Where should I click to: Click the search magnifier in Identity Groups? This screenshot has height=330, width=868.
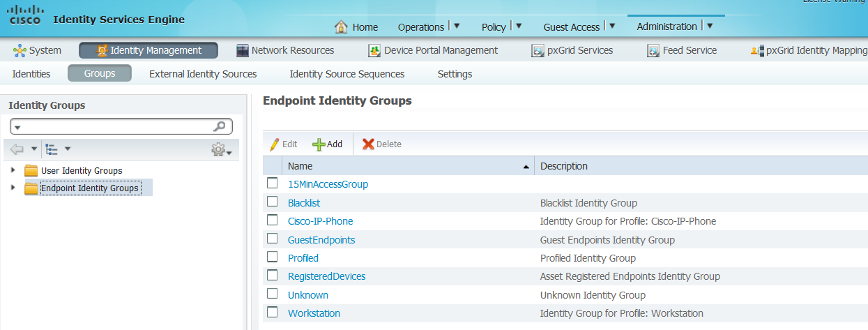tap(220, 126)
